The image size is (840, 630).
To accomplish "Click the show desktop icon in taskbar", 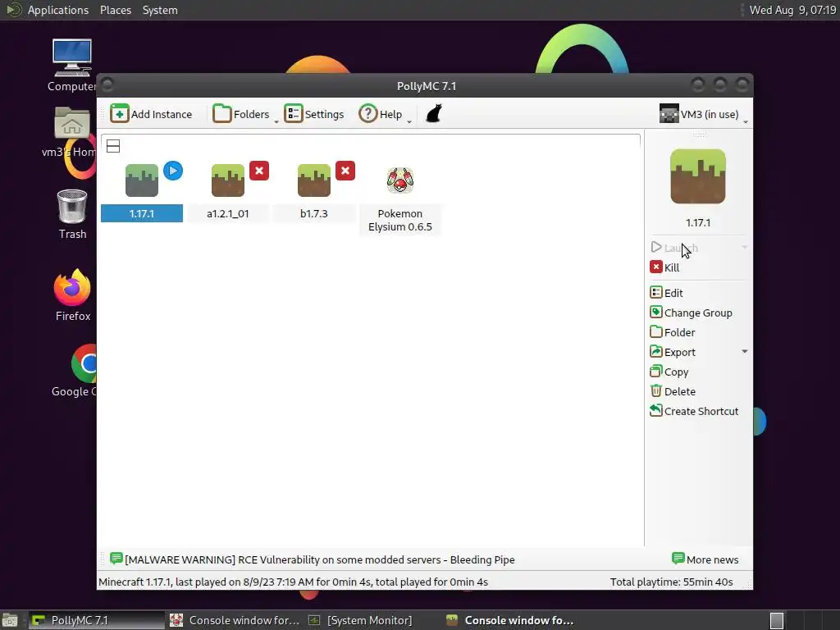I will (10, 621).
